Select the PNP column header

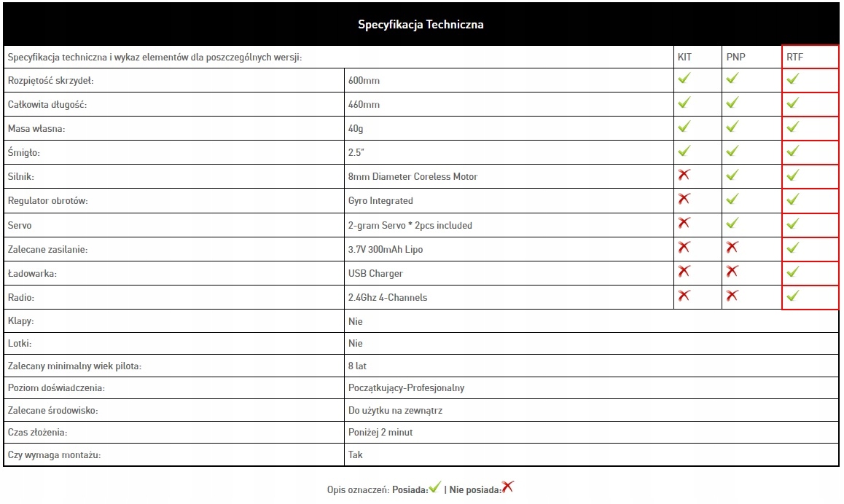(735, 58)
